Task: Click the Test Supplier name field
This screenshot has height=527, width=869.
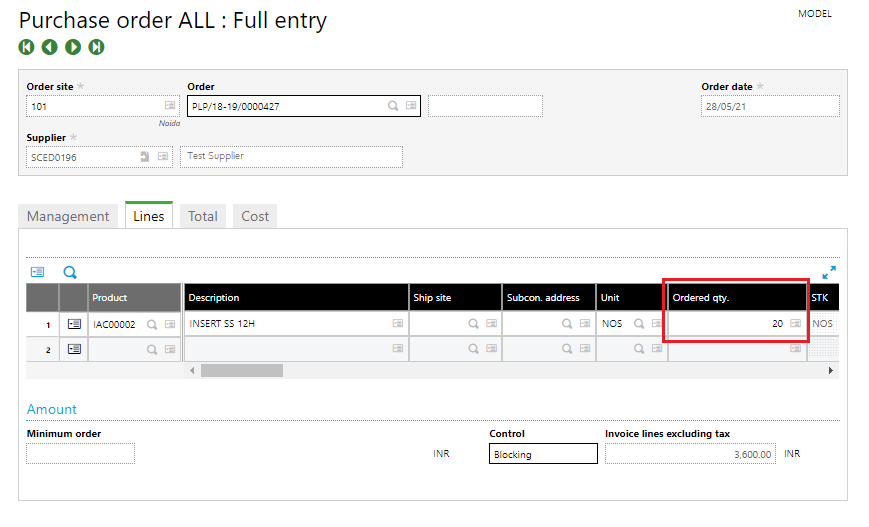Action: (292, 156)
